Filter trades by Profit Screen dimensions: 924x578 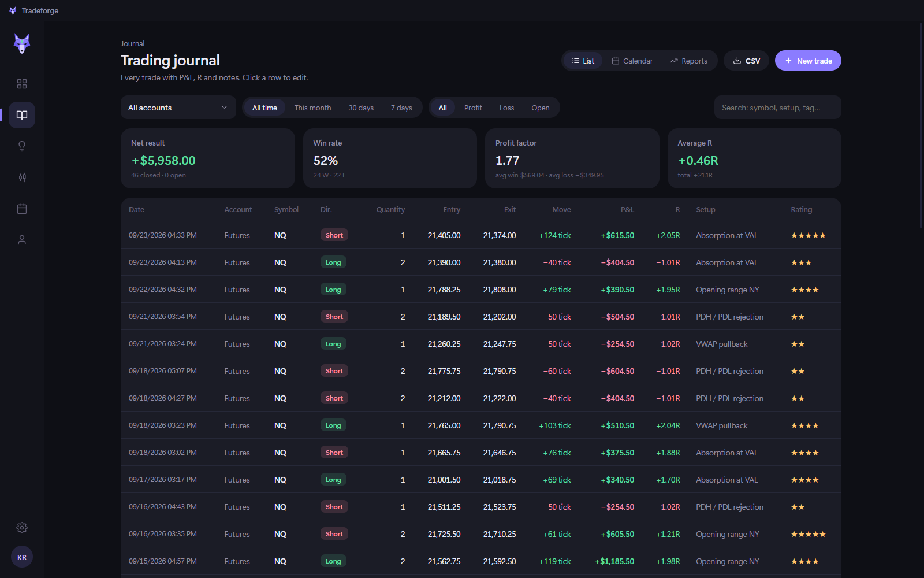pos(473,108)
